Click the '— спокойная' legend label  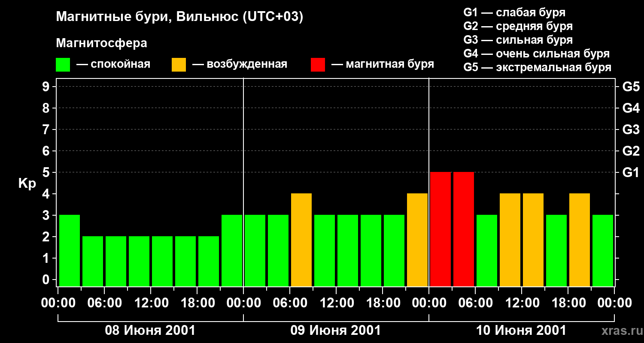tap(113, 64)
